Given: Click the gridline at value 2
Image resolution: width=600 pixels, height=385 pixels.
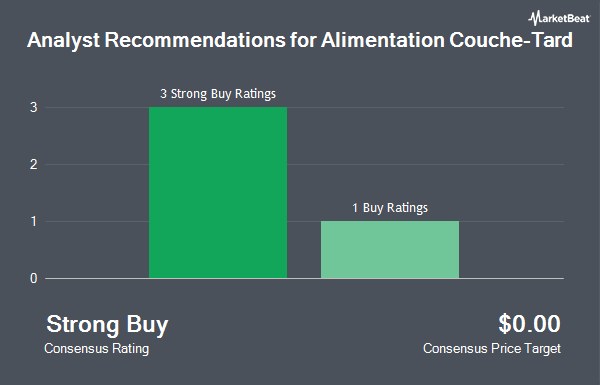Looking at the screenshot, I should pos(425,165).
